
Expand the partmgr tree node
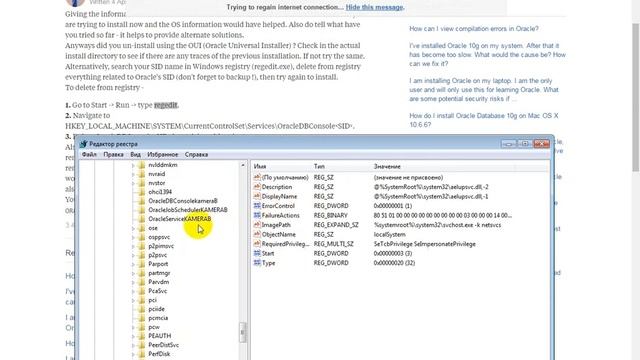pyautogui.click(x=133, y=273)
